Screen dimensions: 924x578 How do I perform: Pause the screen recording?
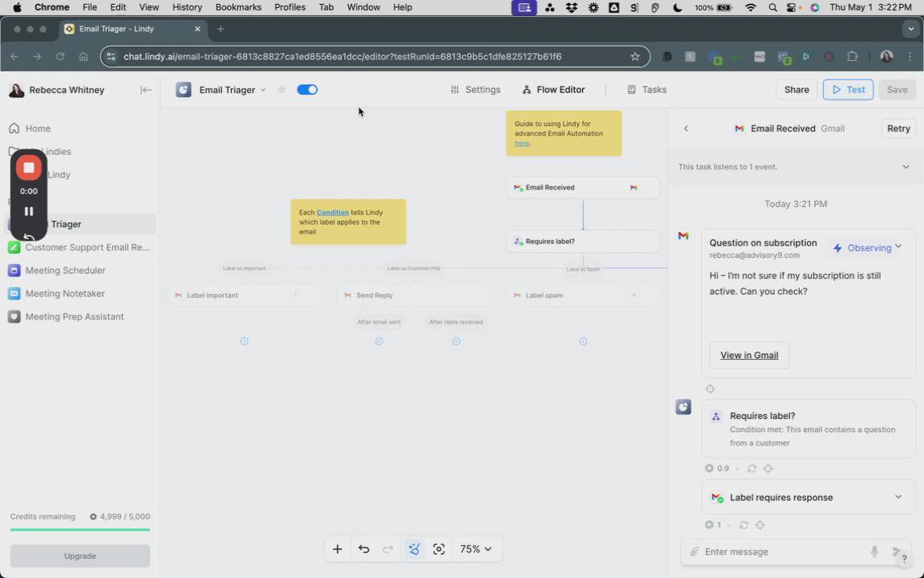pos(28,211)
